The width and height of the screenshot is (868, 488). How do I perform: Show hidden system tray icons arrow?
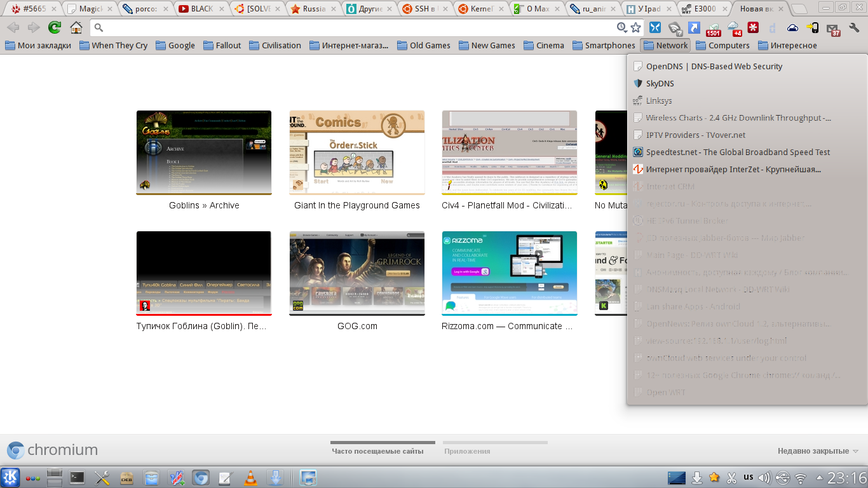pos(820,478)
